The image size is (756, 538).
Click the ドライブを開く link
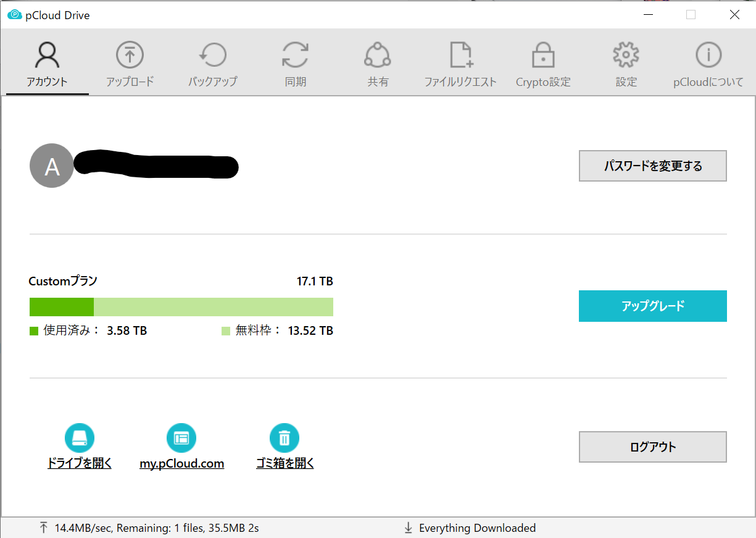click(80, 463)
